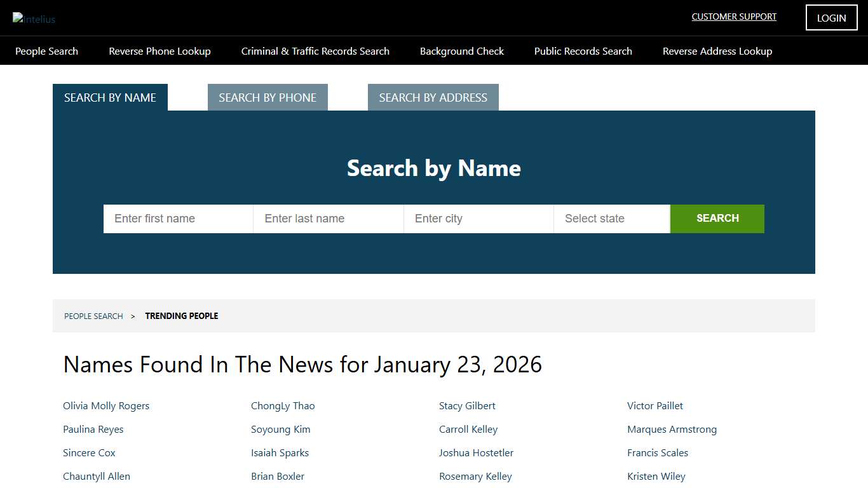Click the Enter last name field

(328, 219)
